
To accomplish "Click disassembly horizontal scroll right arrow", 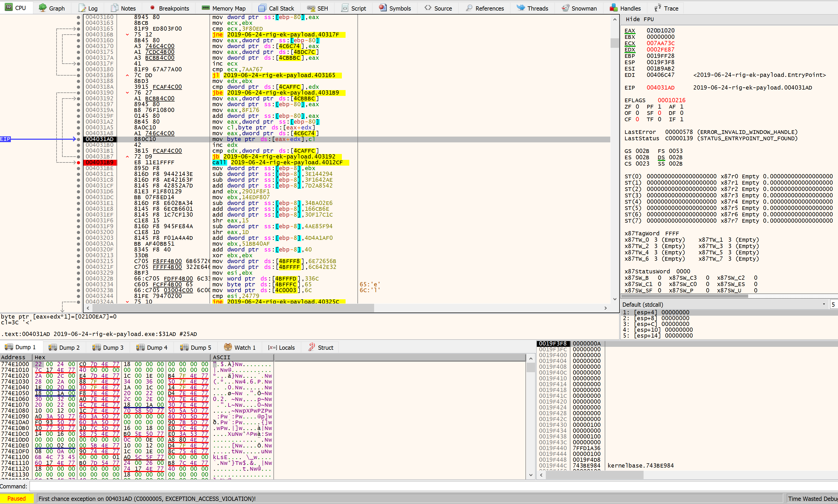I will click(x=605, y=308).
